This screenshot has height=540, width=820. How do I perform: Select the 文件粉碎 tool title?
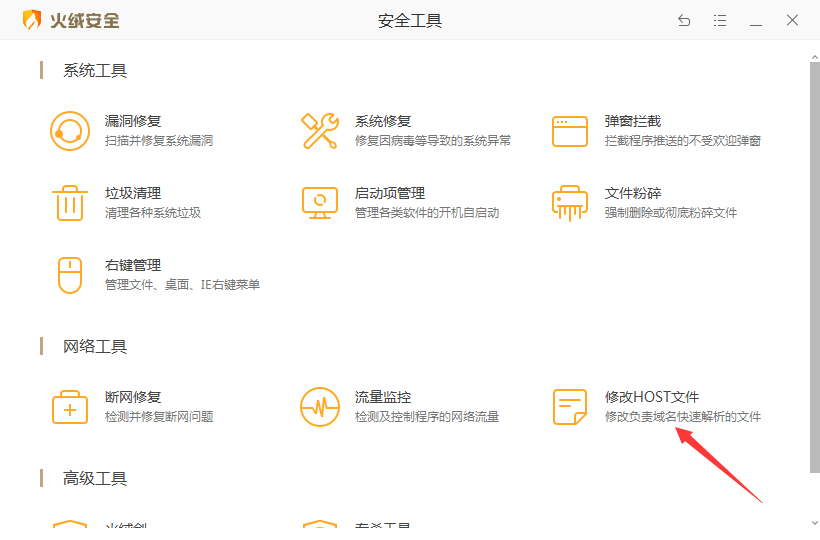pos(633,193)
